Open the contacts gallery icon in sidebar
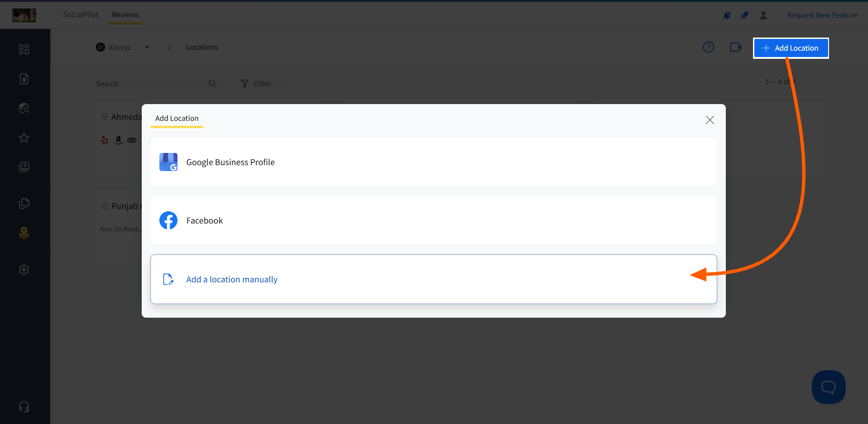This screenshot has width=868, height=424. pyautogui.click(x=24, y=167)
